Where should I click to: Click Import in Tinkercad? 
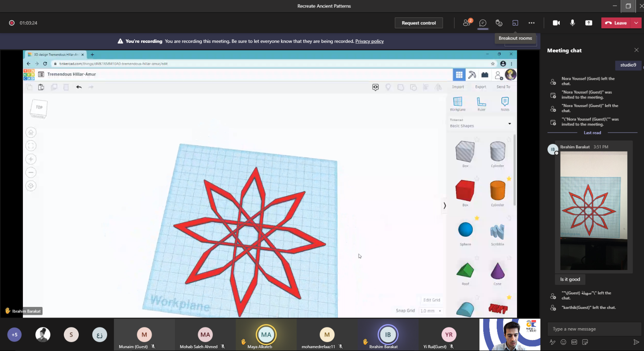click(x=458, y=87)
